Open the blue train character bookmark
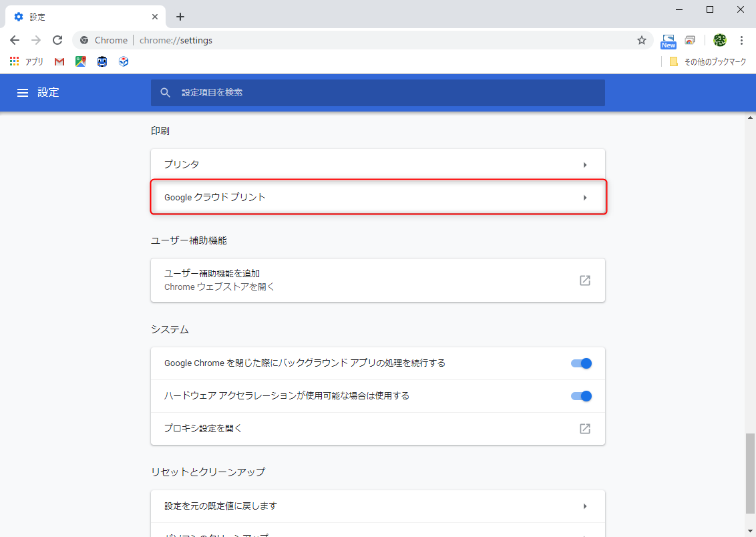Screen dimensions: 756x537 (102, 61)
